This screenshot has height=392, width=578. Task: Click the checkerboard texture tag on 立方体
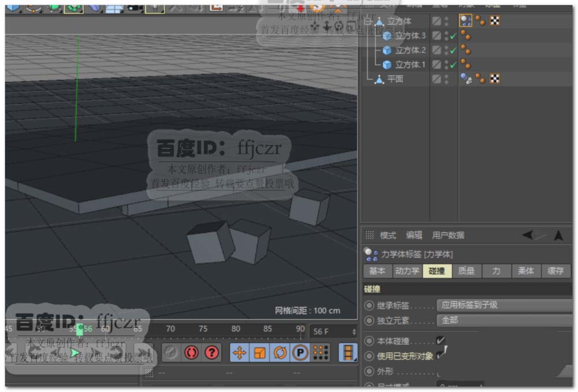[495, 21]
